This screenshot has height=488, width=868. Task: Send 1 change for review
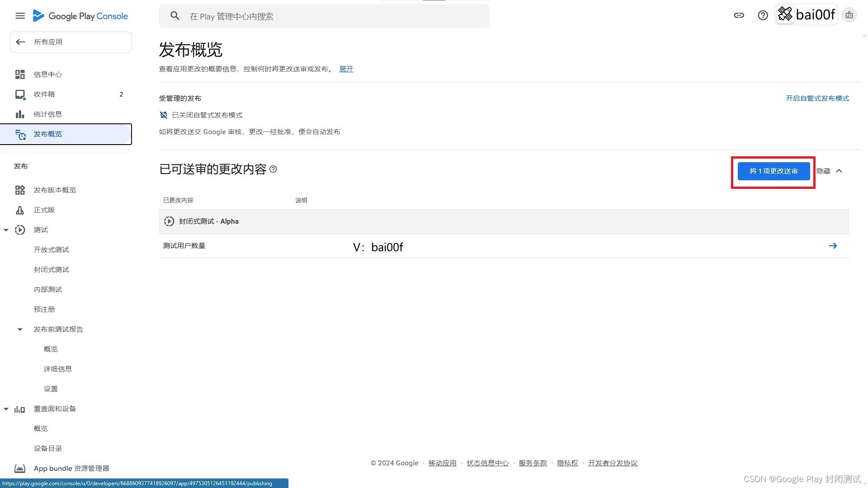774,171
